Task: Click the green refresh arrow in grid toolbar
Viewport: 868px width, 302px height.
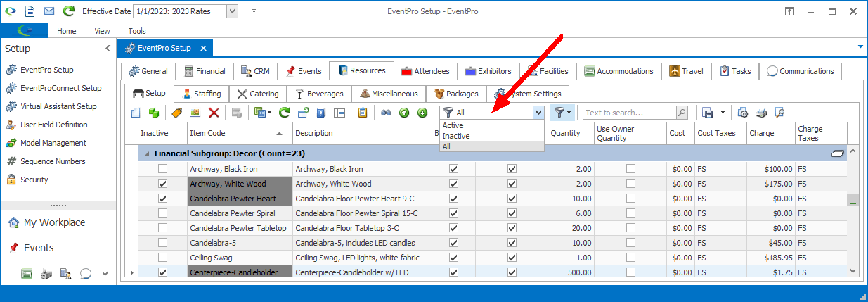Action: pos(284,113)
